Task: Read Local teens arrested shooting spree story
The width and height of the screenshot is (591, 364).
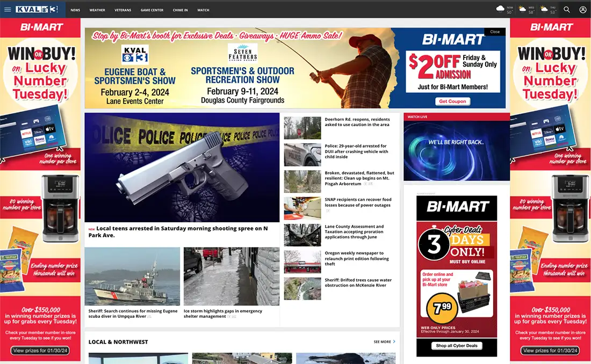Action: click(178, 232)
